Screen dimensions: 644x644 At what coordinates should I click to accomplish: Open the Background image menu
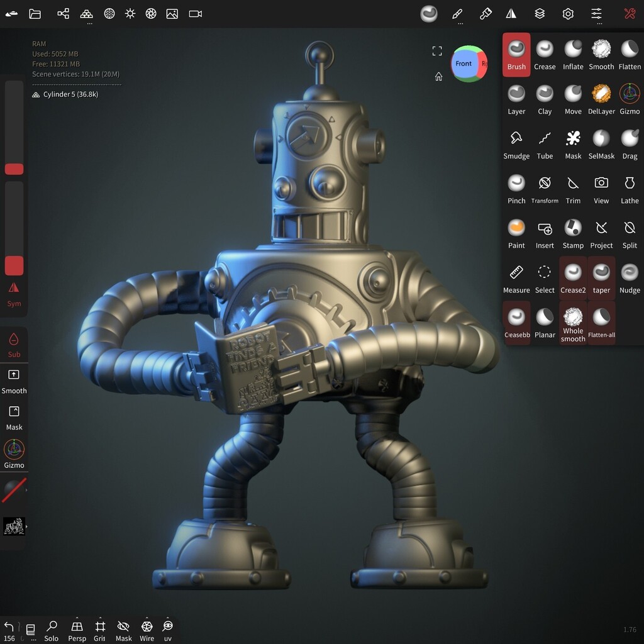click(x=172, y=14)
